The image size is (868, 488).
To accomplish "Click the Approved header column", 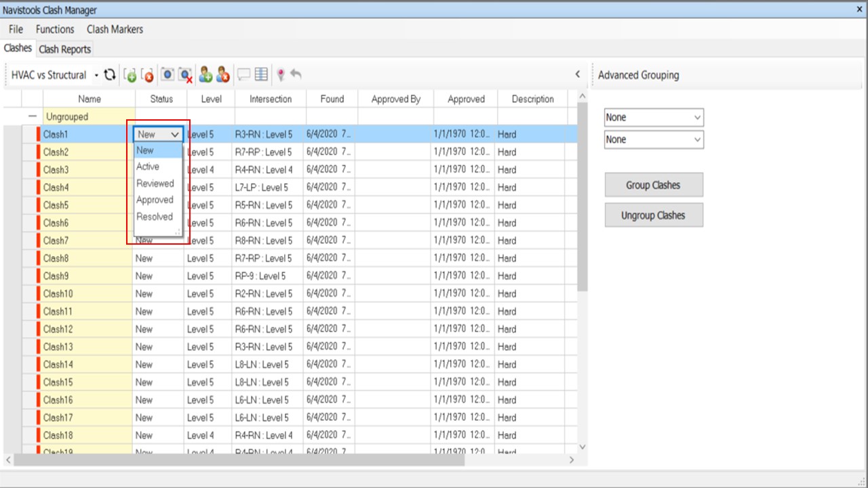I will [466, 99].
